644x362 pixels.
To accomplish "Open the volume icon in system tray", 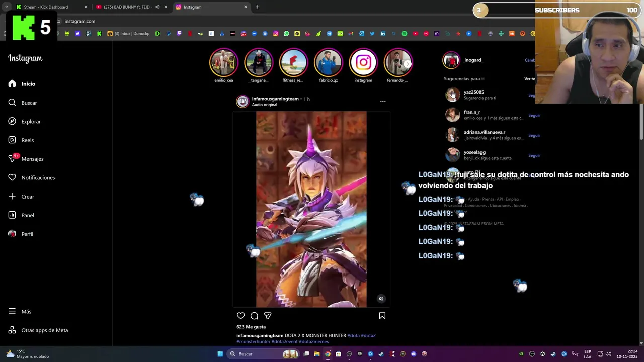I will tap(608, 354).
